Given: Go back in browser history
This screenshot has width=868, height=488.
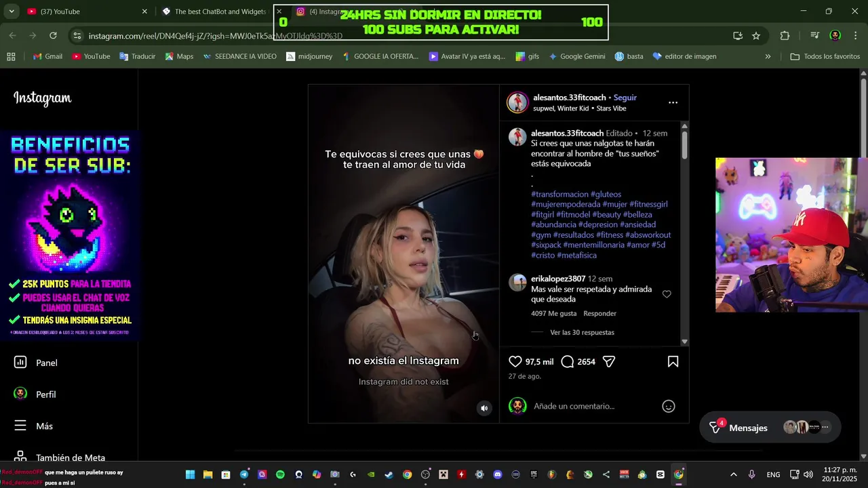Looking at the screenshot, I should point(13,35).
